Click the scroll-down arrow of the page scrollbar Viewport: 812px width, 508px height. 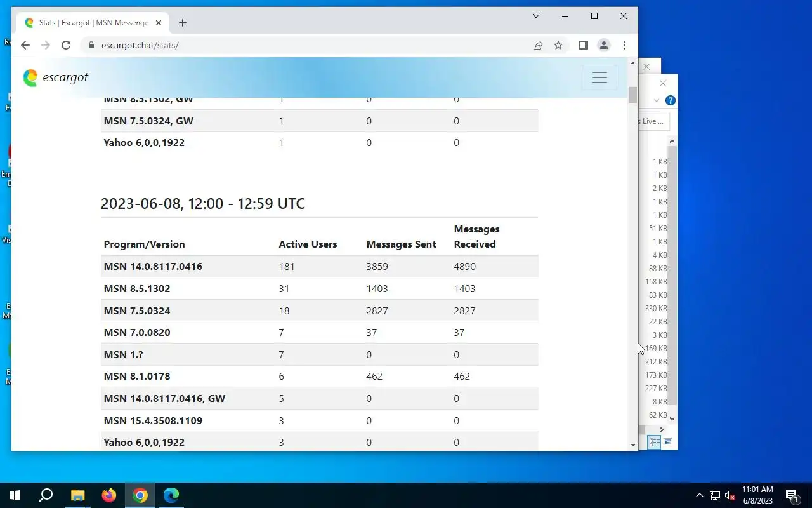[632, 445]
